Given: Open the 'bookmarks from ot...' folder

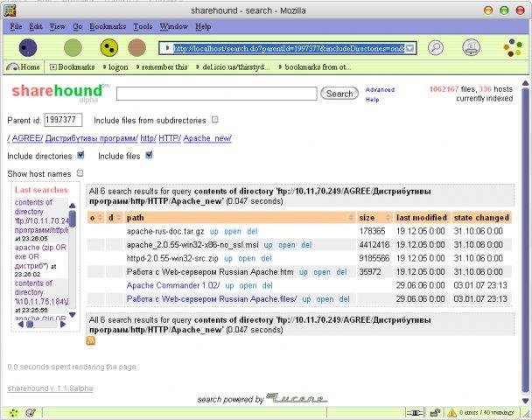Looking at the screenshot, I should (315, 67).
